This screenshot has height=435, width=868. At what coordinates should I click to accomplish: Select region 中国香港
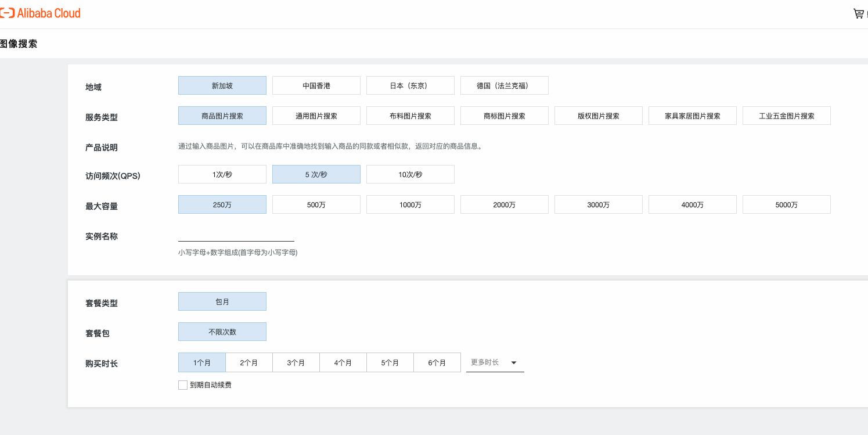[316, 85]
